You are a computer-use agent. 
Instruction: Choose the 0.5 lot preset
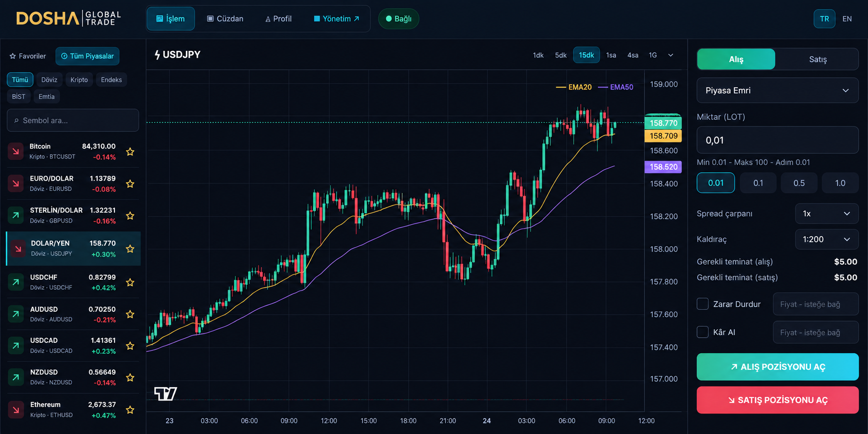(799, 183)
